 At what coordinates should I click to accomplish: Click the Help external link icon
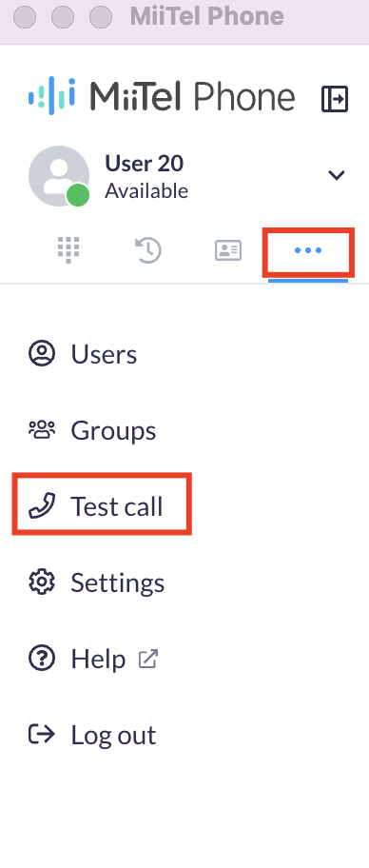click(x=148, y=659)
